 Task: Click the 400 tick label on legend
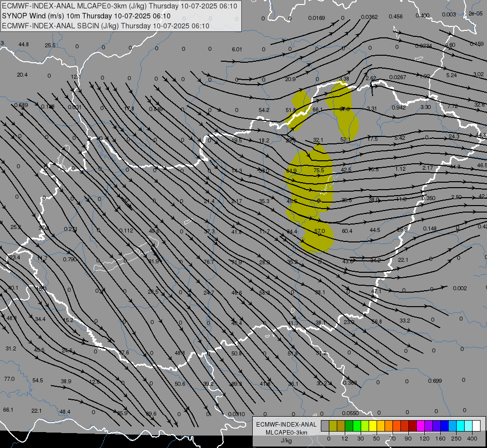(x=472, y=439)
